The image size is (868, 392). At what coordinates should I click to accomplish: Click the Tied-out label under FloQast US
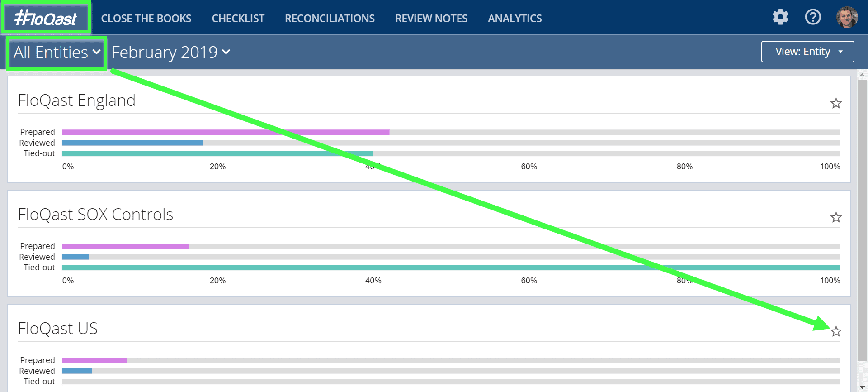click(x=39, y=382)
